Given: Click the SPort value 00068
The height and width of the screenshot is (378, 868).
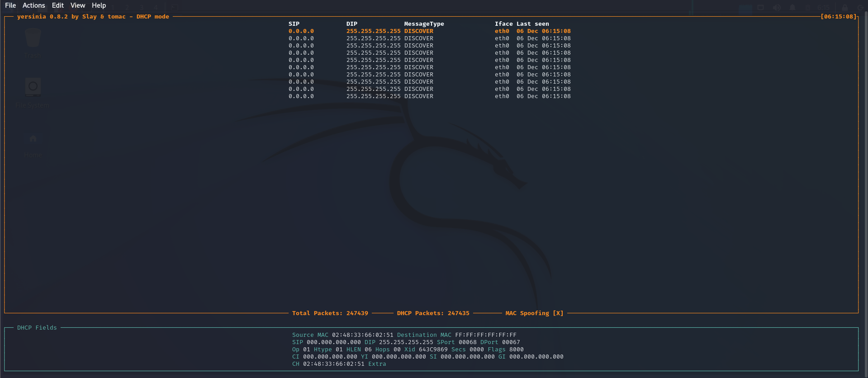Looking at the screenshot, I should [x=468, y=342].
